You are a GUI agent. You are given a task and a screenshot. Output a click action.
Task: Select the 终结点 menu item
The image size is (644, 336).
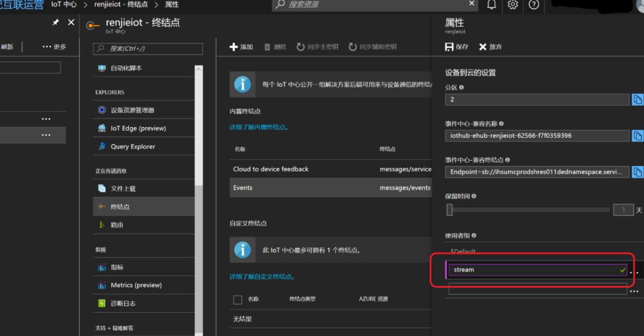(144, 206)
